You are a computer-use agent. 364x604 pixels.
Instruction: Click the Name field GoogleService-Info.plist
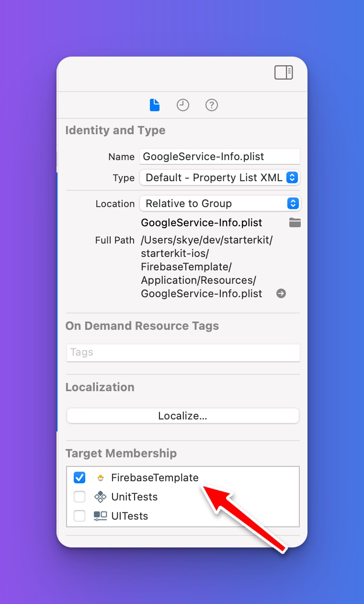[x=220, y=157]
